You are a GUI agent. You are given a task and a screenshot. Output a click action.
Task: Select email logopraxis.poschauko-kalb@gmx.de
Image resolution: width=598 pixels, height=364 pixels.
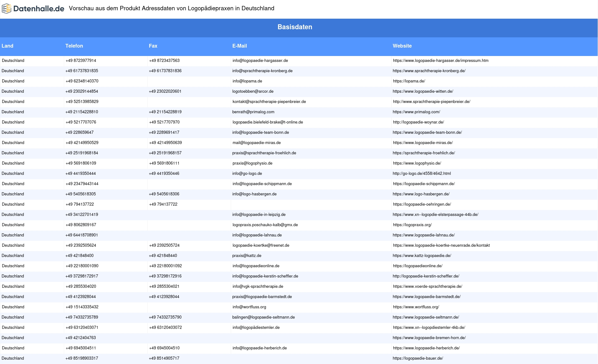(x=265, y=225)
